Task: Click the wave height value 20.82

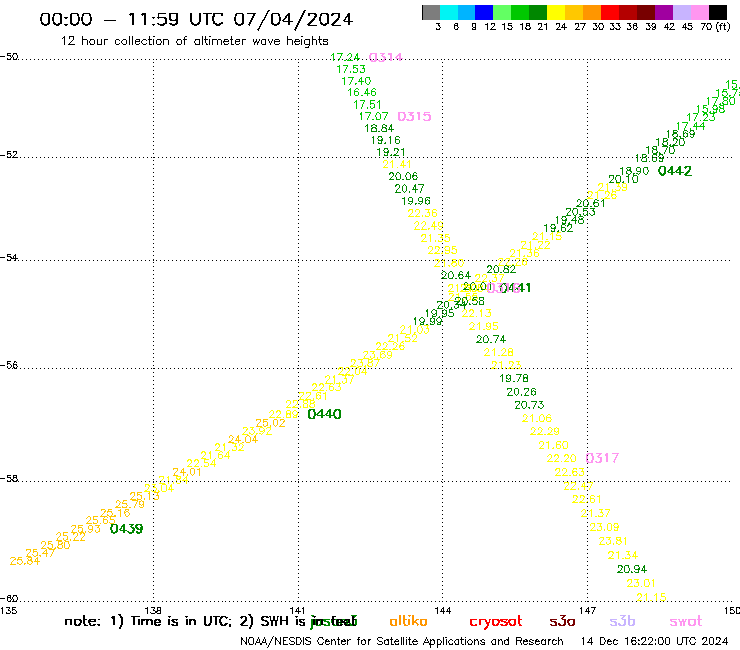Action: click(501, 270)
